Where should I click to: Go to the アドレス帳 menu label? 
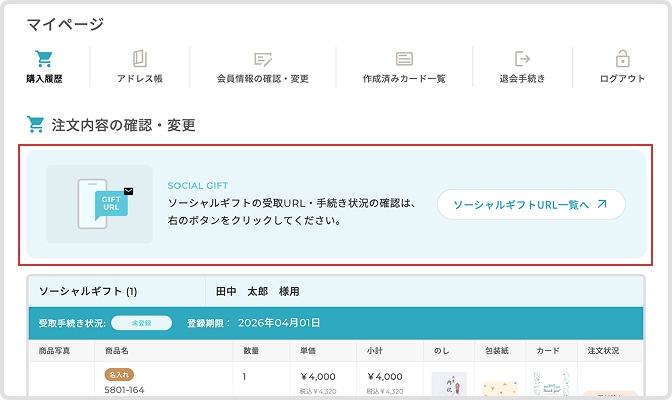[140, 79]
